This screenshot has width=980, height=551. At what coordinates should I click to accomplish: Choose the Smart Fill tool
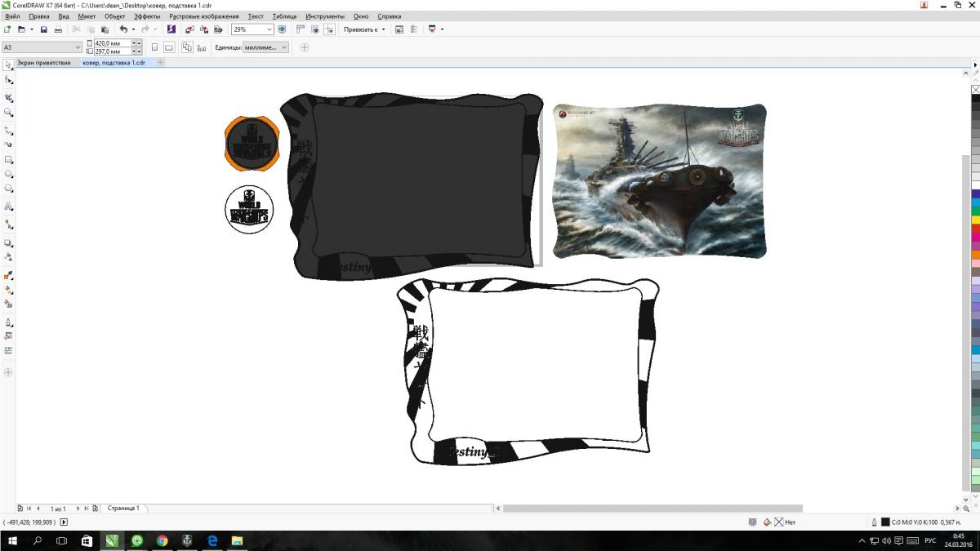(x=8, y=304)
